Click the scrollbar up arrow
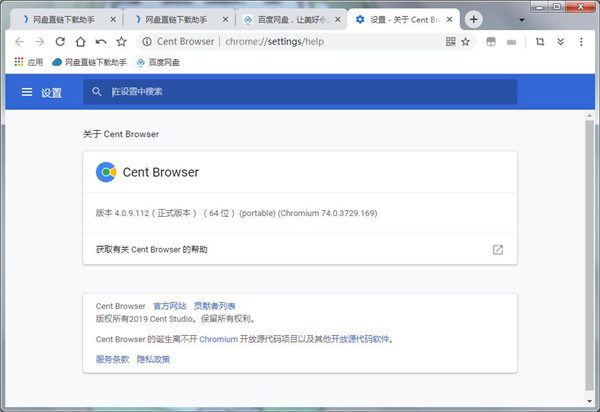Image resolution: width=600 pixels, height=412 pixels. 589,115
